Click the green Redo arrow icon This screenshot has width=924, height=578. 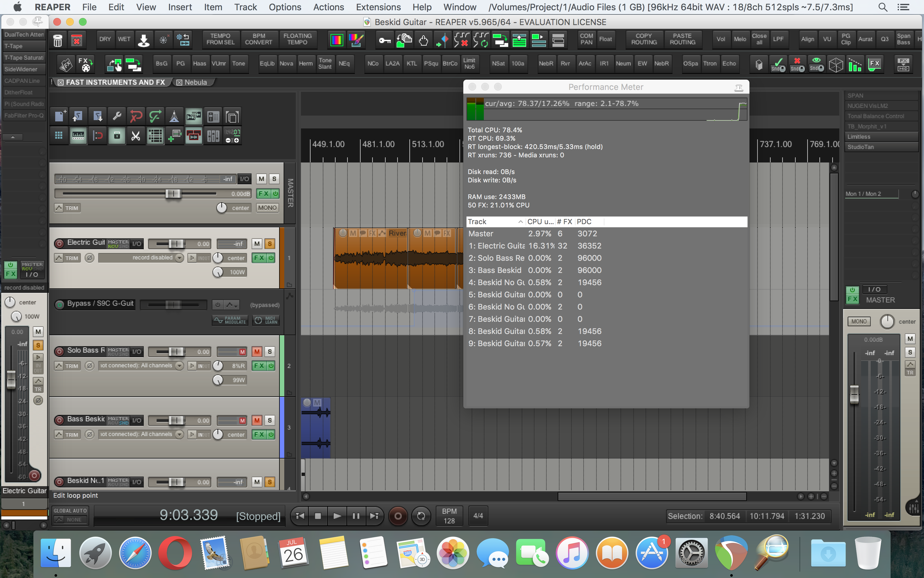155,116
